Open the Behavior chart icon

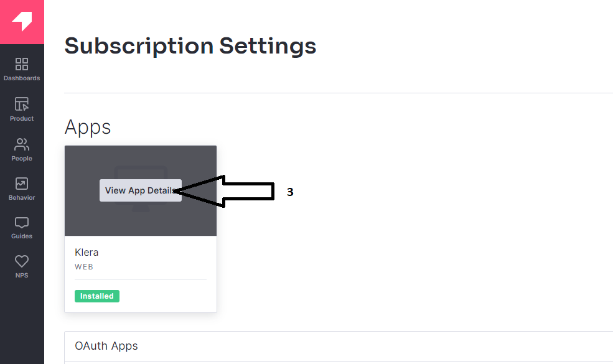[x=22, y=184]
